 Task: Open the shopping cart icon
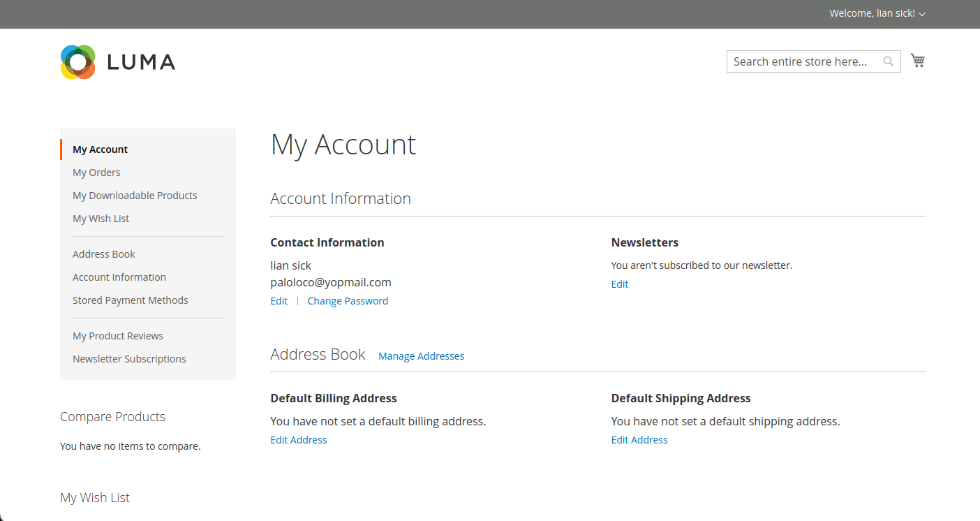click(918, 61)
